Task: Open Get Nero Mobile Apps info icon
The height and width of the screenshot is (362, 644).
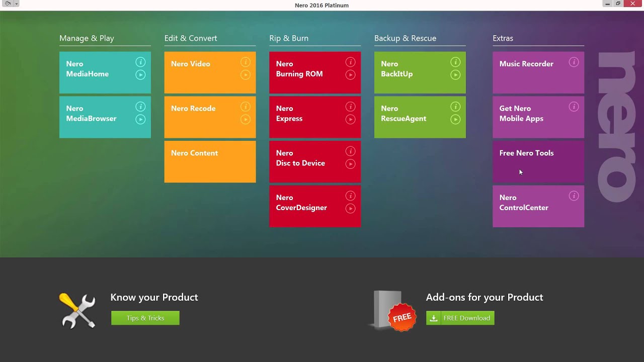Action: point(574,107)
